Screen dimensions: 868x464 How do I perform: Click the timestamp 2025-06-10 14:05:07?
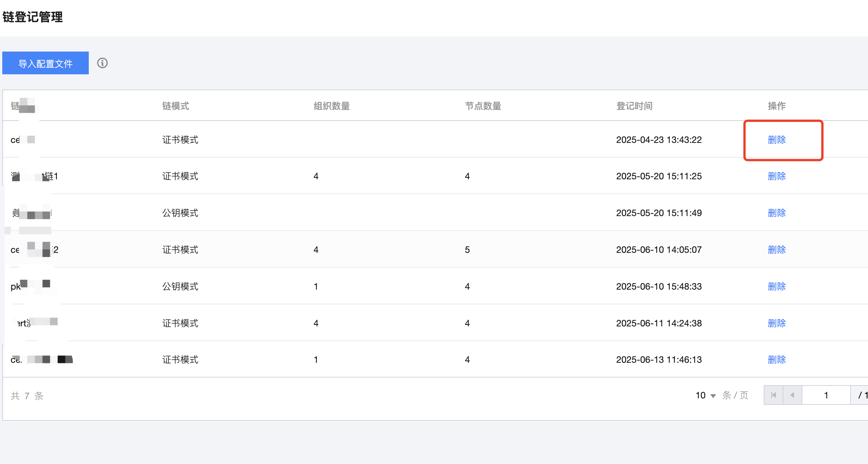(659, 250)
